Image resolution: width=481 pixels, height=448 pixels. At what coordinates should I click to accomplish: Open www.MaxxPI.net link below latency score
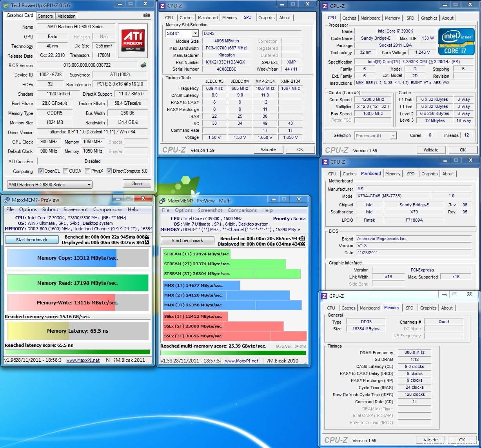(83, 360)
